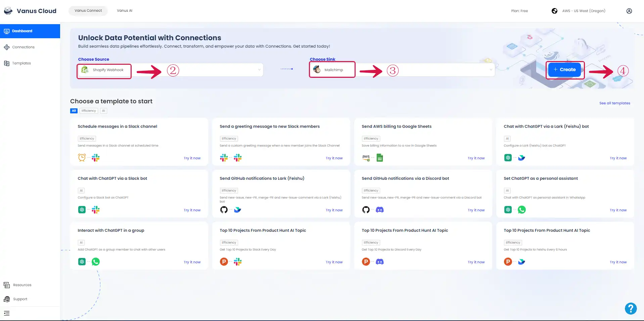Try it now on Schedule messages card

tap(192, 158)
